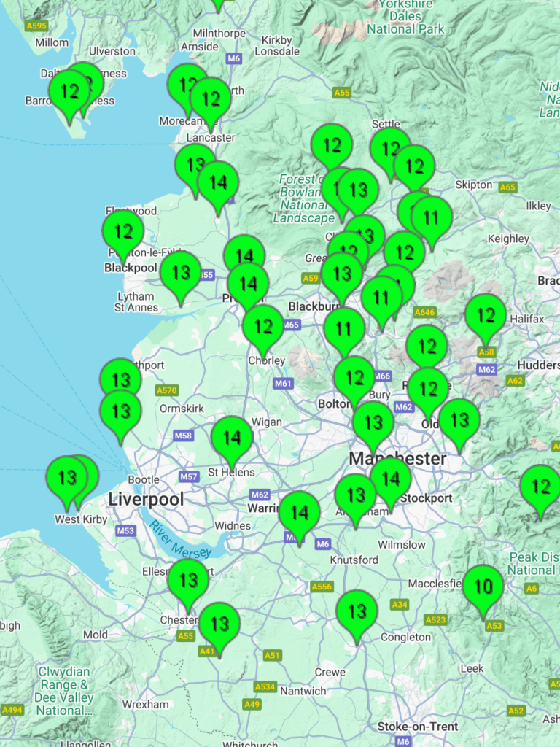
Task: Click the 13 marker near Oldham
Action: 459,421
